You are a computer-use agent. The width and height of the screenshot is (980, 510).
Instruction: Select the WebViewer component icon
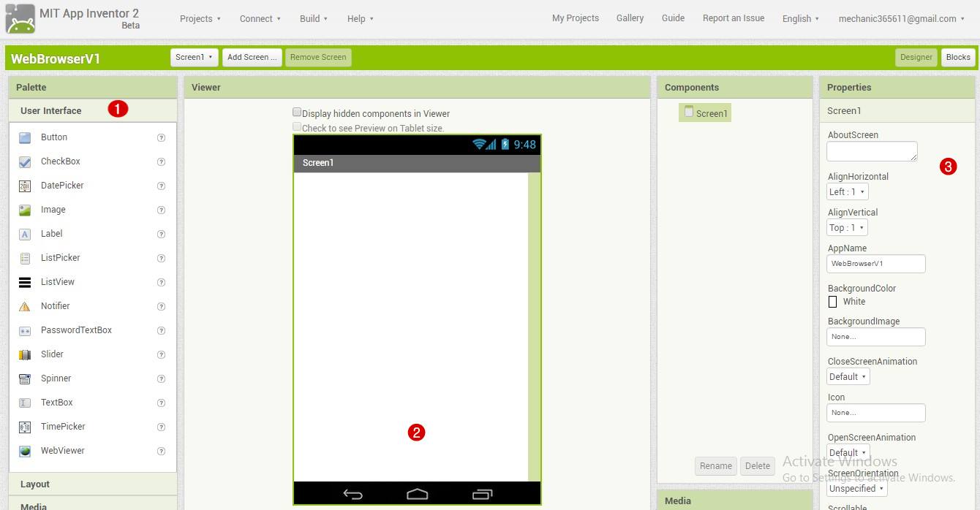25,451
